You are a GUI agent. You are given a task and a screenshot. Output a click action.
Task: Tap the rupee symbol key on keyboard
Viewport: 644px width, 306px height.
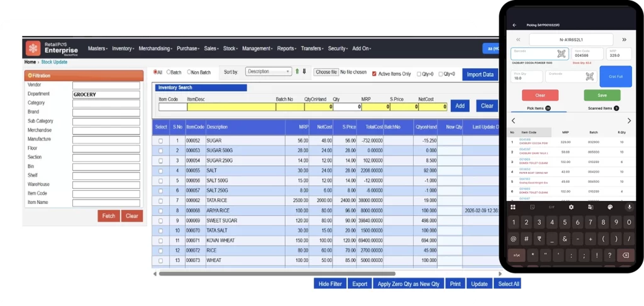tap(539, 239)
